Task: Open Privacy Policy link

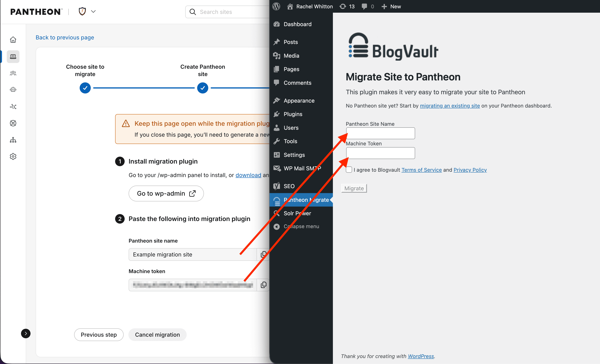Action: tap(470, 170)
